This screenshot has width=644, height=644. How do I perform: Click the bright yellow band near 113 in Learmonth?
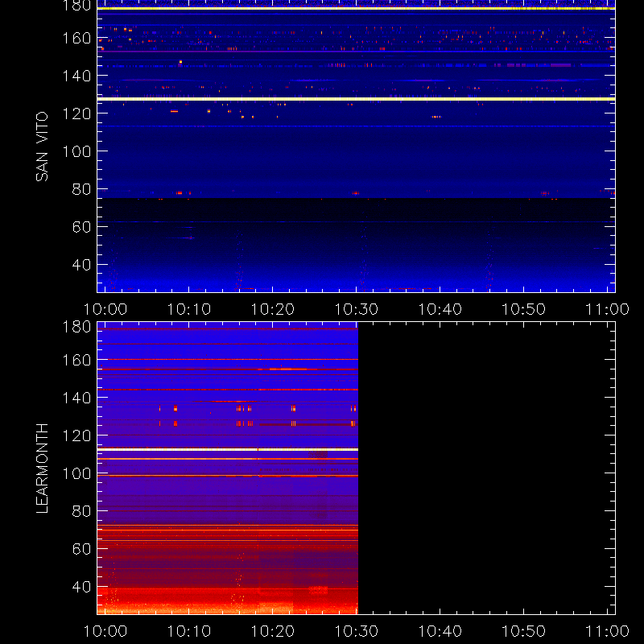tap(228, 450)
